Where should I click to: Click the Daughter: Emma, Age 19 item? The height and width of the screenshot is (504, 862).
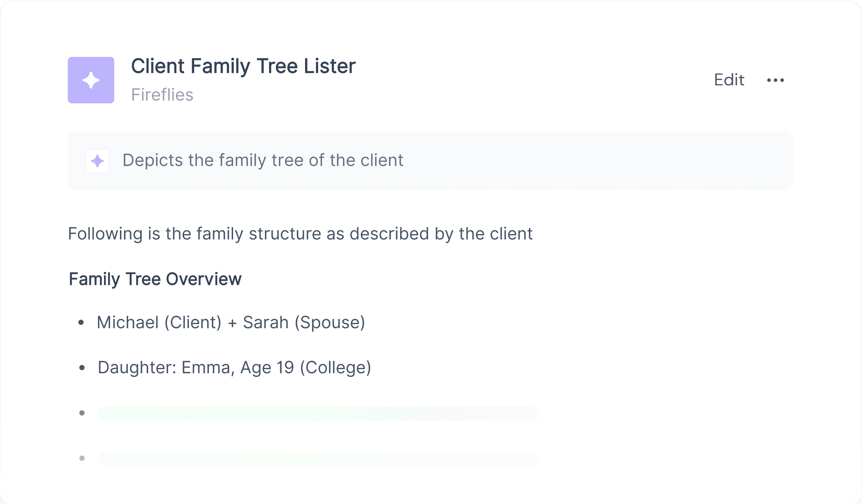(x=234, y=368)
